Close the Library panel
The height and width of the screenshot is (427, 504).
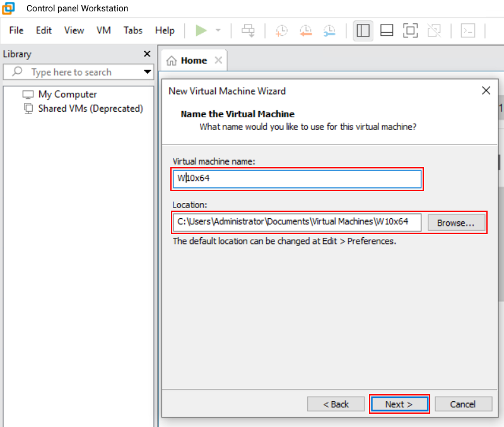pos(147,54)
